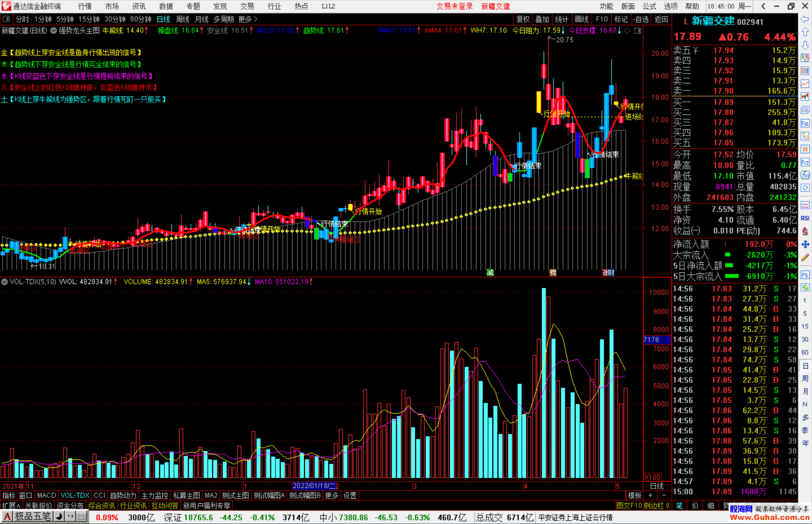Click the red S sidebar icon

[805, 231]
